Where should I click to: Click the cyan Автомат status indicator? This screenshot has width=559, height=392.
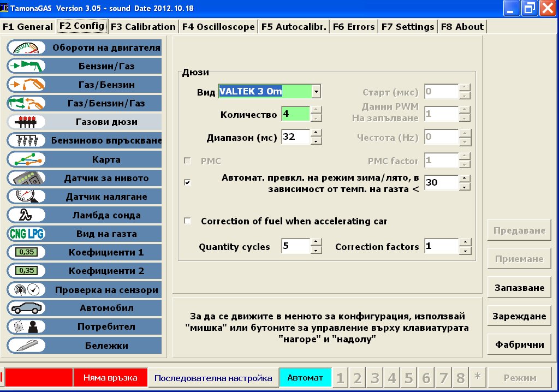pyautogui.click(x=305, y=378)
